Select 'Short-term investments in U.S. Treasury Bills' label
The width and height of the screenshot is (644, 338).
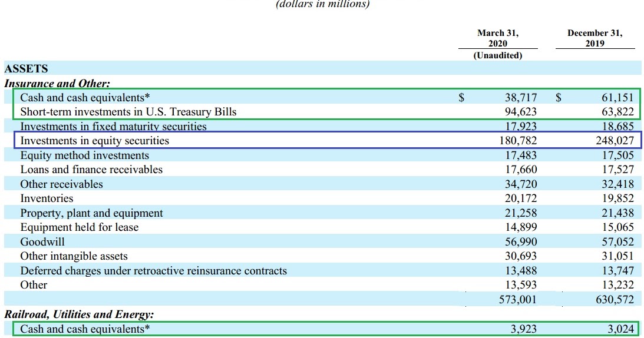pyautogui.click(x=128, y=112)
